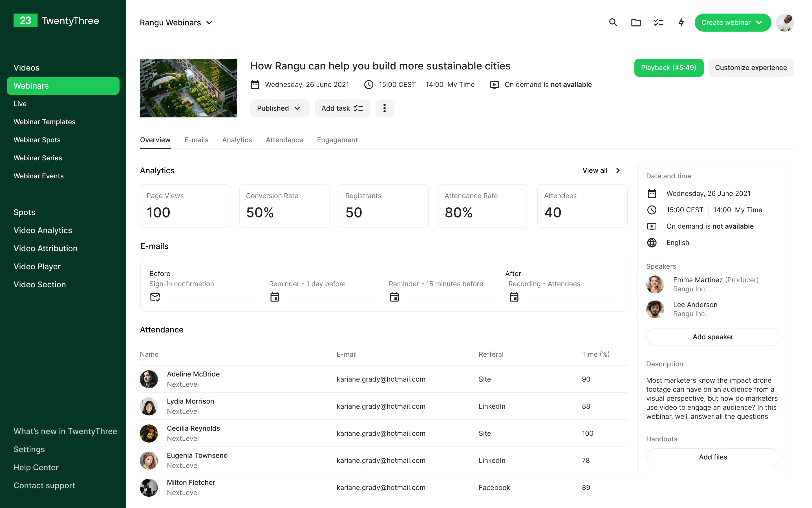Image resolution: width=812 pixels, height=508 pixels.
Task: Expand the Rangu Webinars workspace dropdown
Action: coord(176,23)
